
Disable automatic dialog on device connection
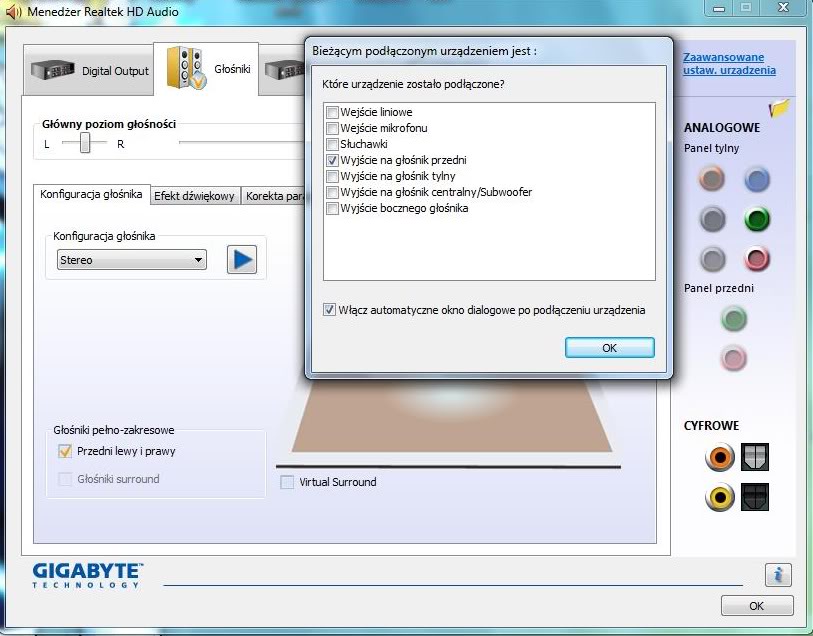pos(331,310)
